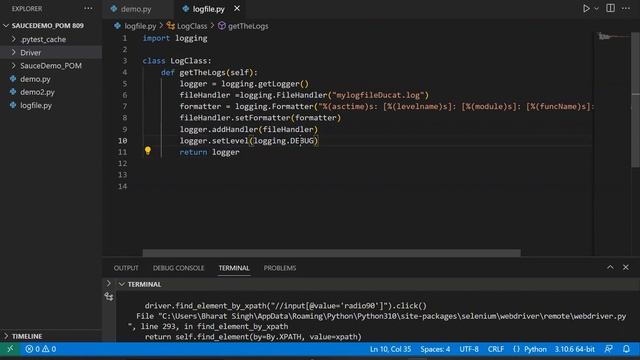Screen dimensions: 640x360
Task: Click line number 10 in gutter
Action: coord(122,141)
